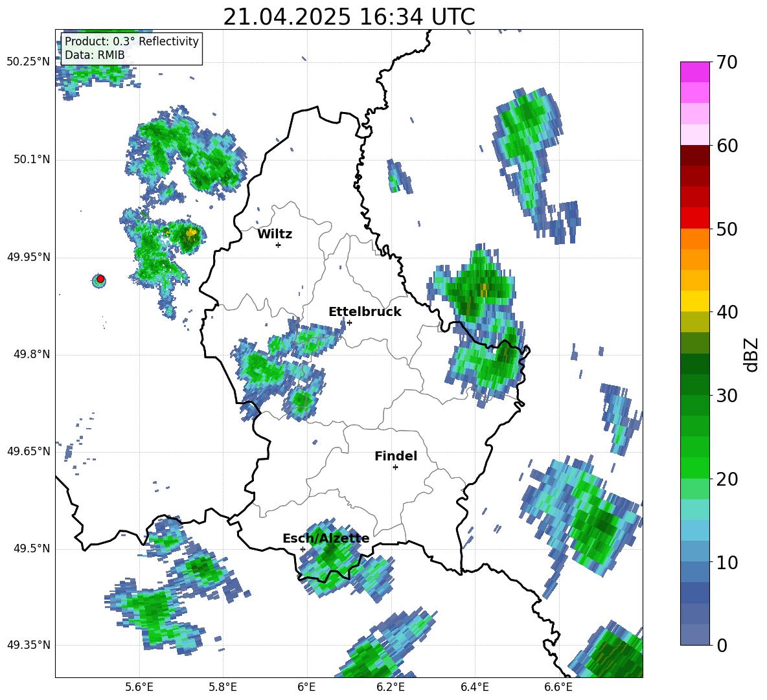Click the colorbar value 0
The width and height of the screenshot is (767, 700).
coord(722,645)
